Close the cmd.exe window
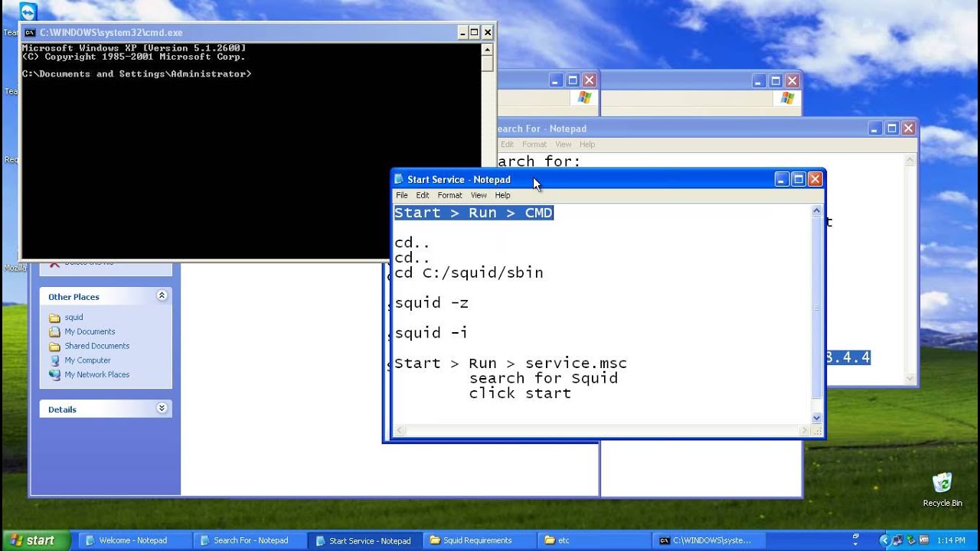Viewport: 980px width, 551px height. pos(488,32)
